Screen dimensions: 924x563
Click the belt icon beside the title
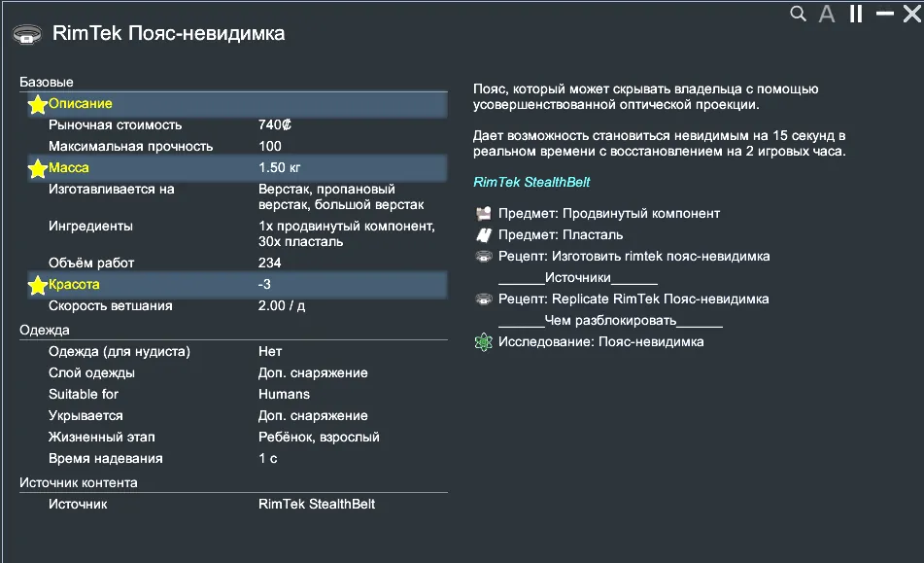pos(26,34)
